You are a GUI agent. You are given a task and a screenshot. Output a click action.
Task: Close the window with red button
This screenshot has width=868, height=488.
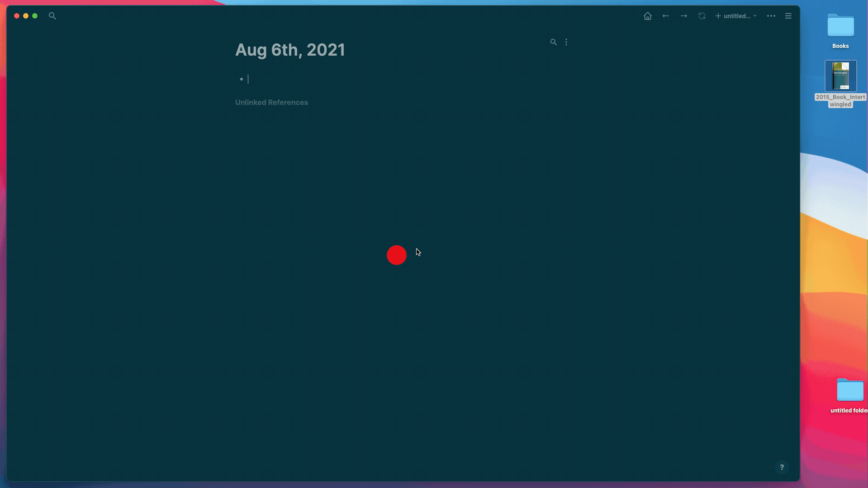17,16
